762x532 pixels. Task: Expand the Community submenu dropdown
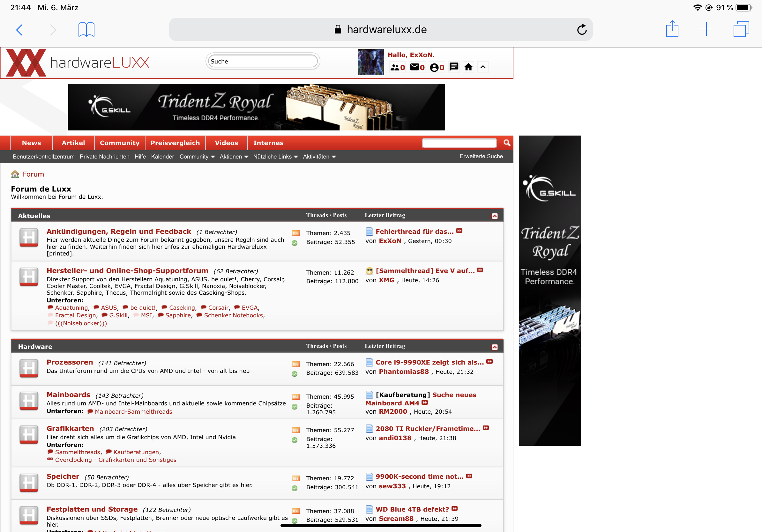coord(197,157)
